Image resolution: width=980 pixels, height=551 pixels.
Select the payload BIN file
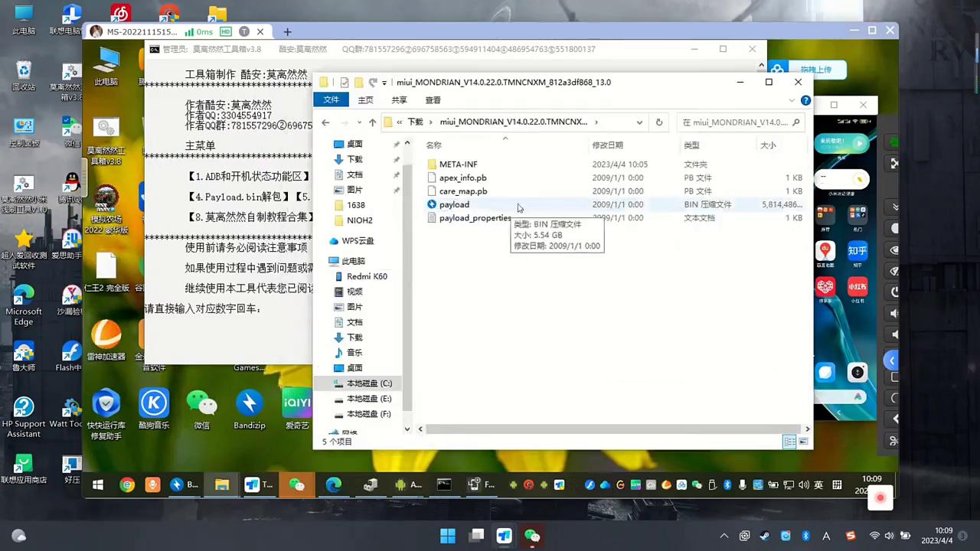pyautogui.click(x=454, y=204)
